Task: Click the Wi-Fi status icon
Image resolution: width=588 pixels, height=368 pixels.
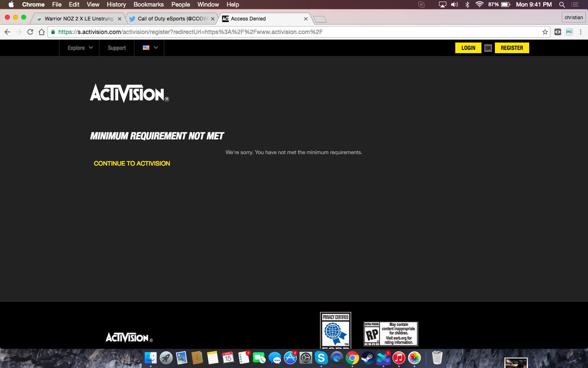Action: 479,4
